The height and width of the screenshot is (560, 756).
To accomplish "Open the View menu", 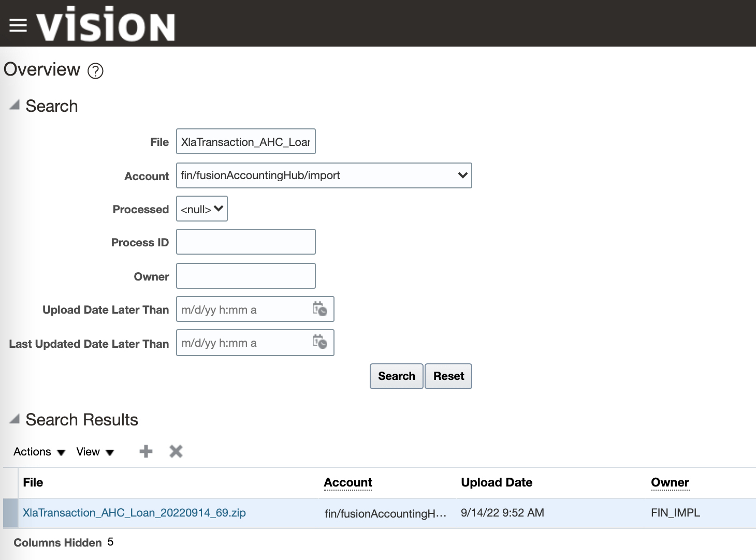I will click(x=94, y=451).
